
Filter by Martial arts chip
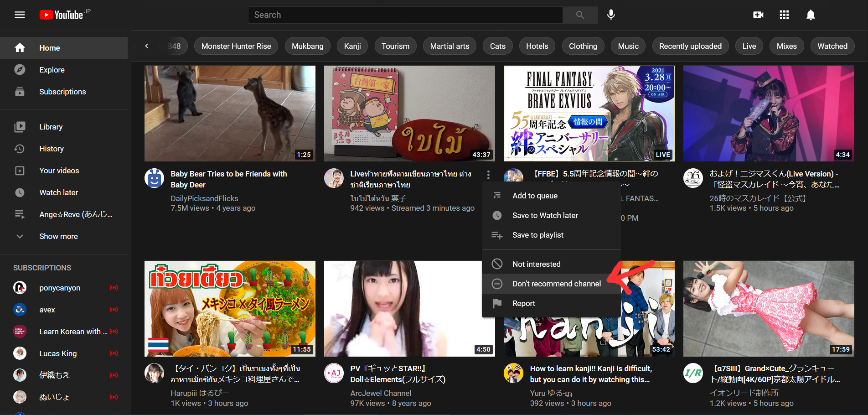(x=449, y=46)
